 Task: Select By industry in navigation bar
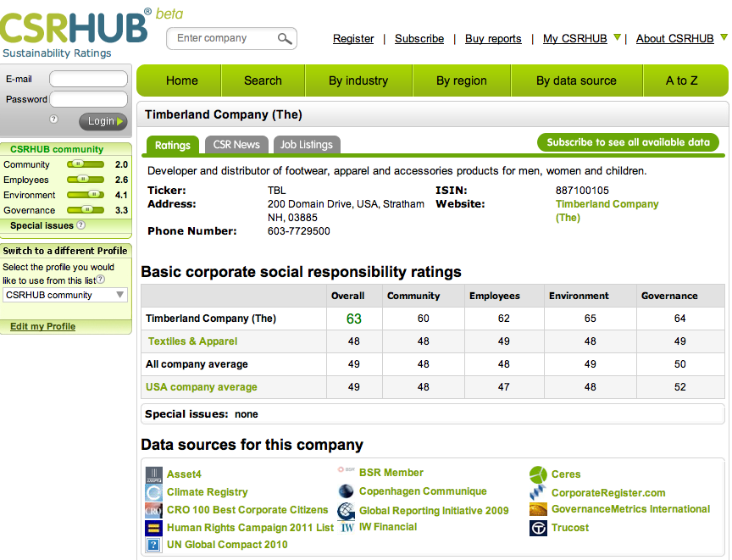coord(358,80)
